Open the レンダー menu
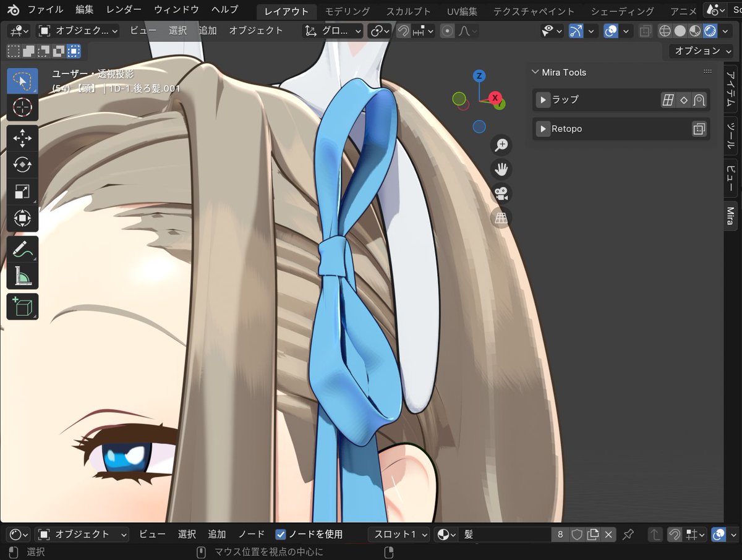The image size is (742, 560). [124, 10]
